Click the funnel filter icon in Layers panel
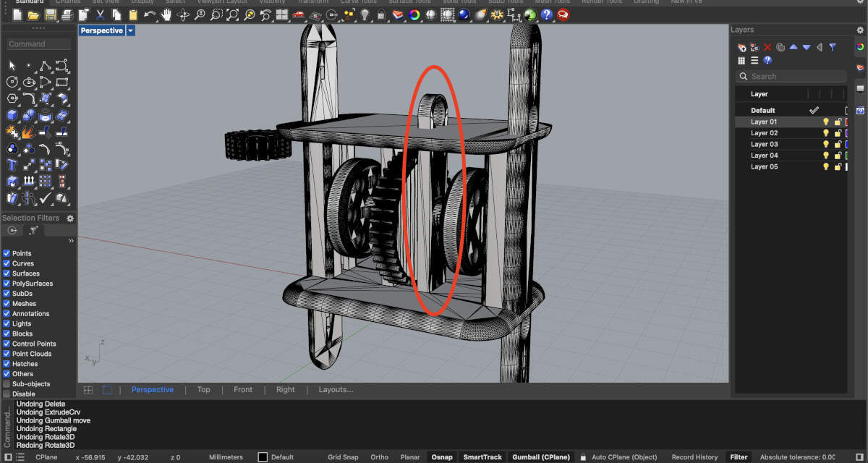Viewport: 868px width, 463px height. pos(833,47)
